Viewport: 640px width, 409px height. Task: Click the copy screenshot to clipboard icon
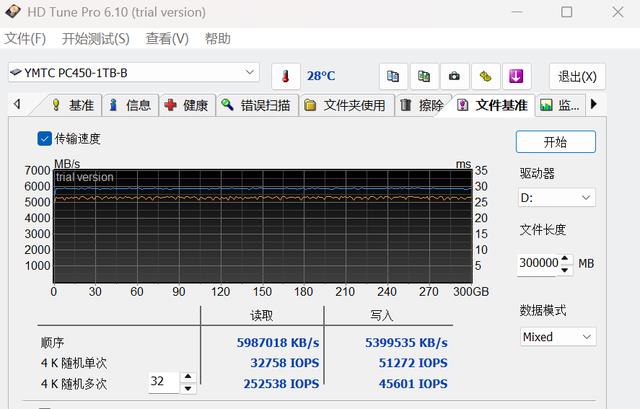[424, 76]
